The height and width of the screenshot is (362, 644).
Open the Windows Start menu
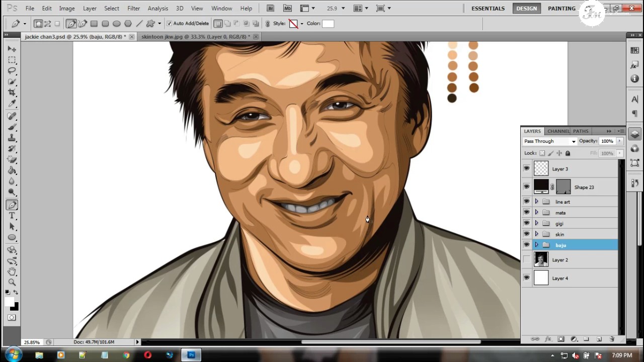[13, 355]
